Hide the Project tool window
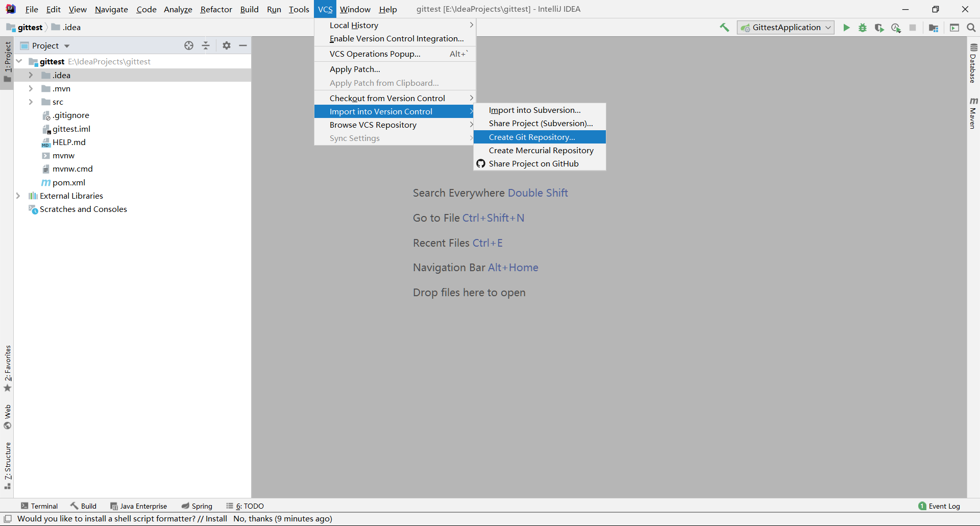Image resolution: width=980 pixels, height=526 pixels. pyautogui.click(x=243, y=45)
